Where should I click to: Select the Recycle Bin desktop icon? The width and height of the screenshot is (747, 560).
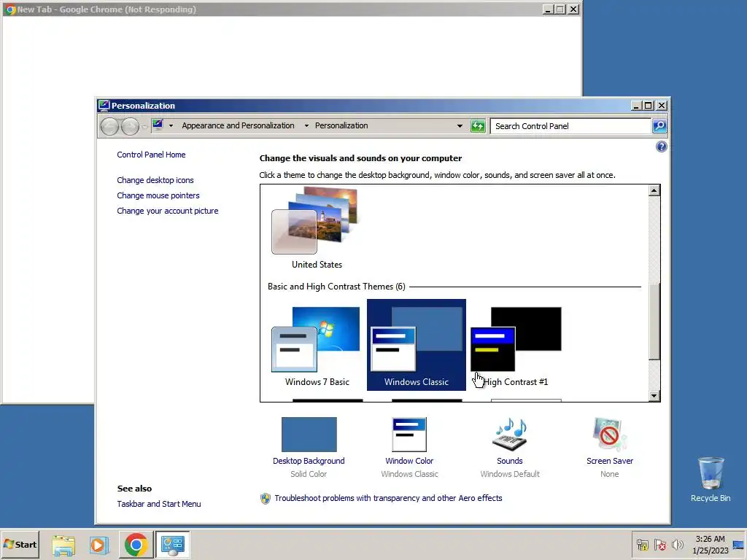711,479
